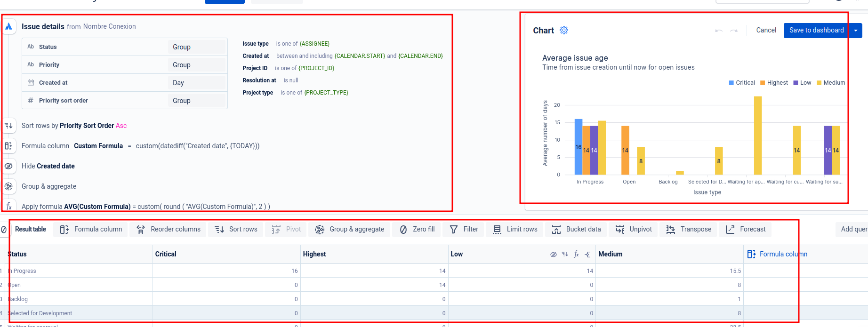The width and height of the screenshot is (868, 327).
Task: Click the Medium yellow legend swatch
Action: (x=819, y=83)
